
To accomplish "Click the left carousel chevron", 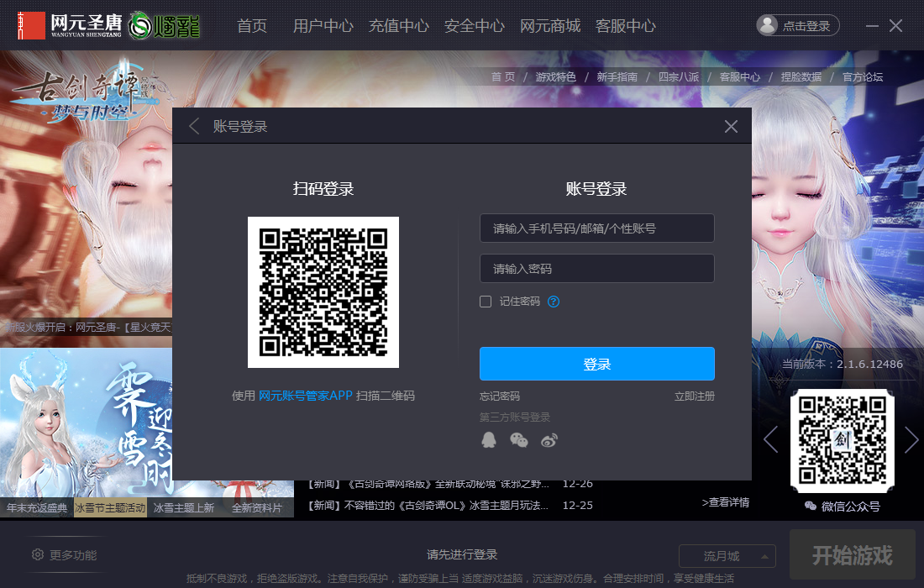I will pos(770,438).
